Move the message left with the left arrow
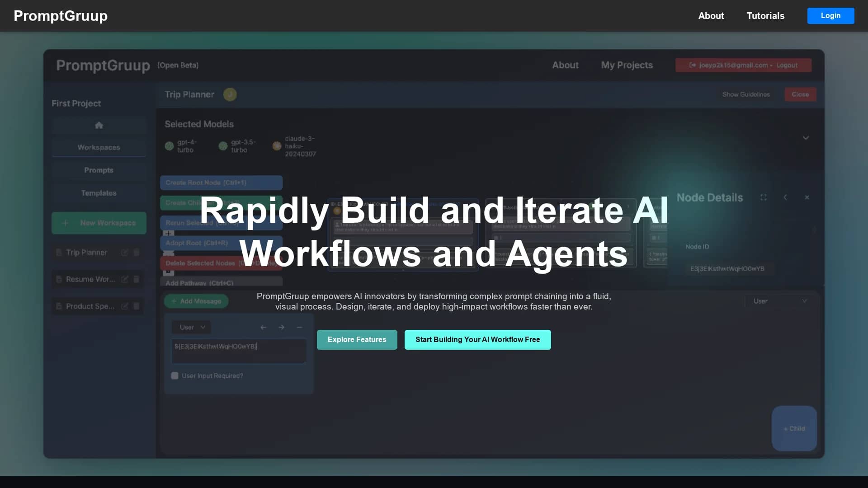This screenshot has height=488, width=868. [x=263, y=327]
